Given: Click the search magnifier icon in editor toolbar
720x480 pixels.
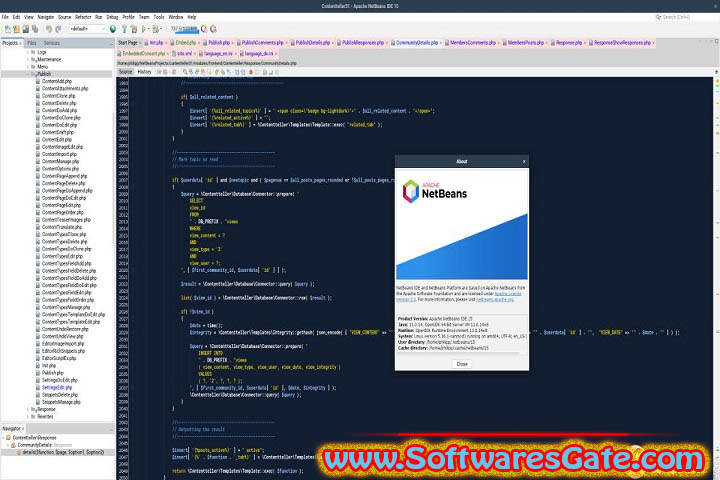Looking at the screenshot, I should point(185,72).
